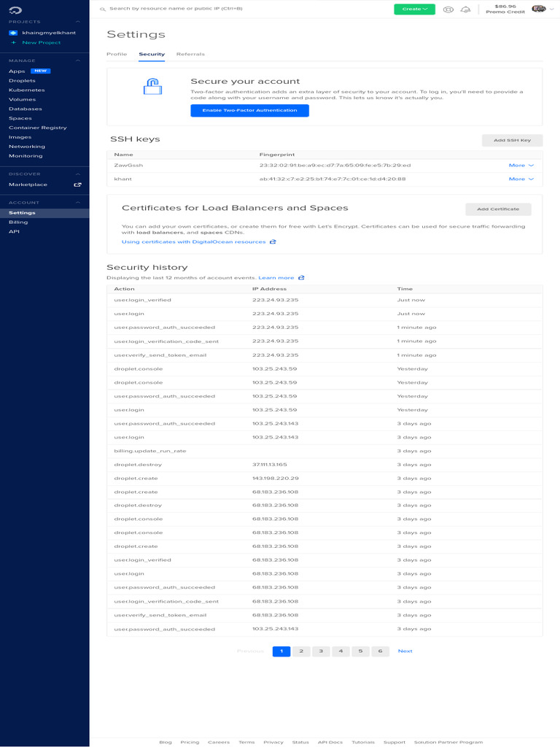Image resolution: width=560 pixels, height=747 pixels.
Task: Open Networking in the sidebar
Action: pyautogui.click(x=27, y=147)
